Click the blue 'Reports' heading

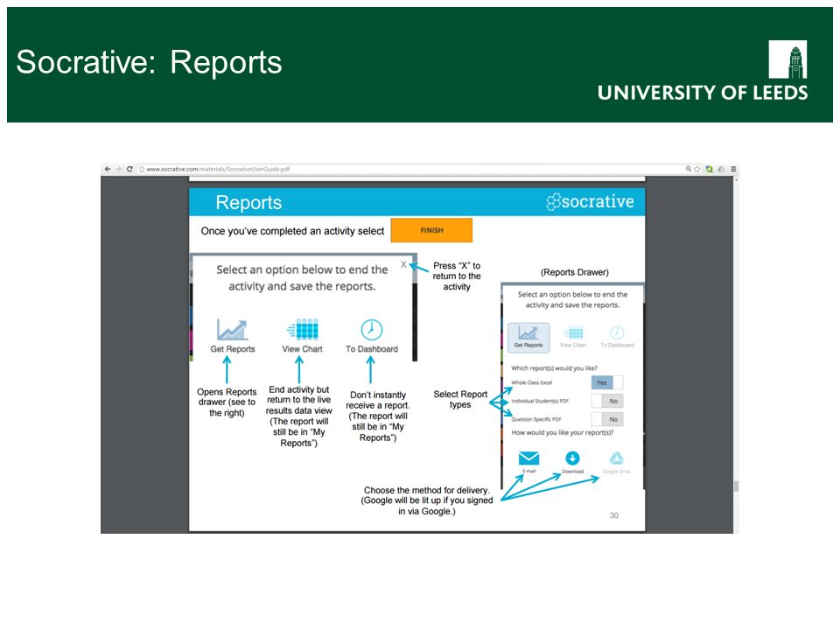pyautogui.click(x=248, y=202)
